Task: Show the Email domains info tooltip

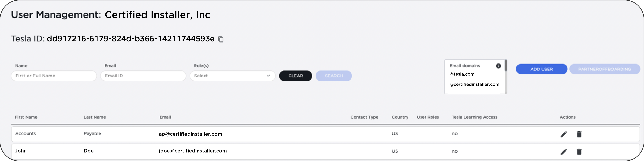Action: [x=498, y=66]
